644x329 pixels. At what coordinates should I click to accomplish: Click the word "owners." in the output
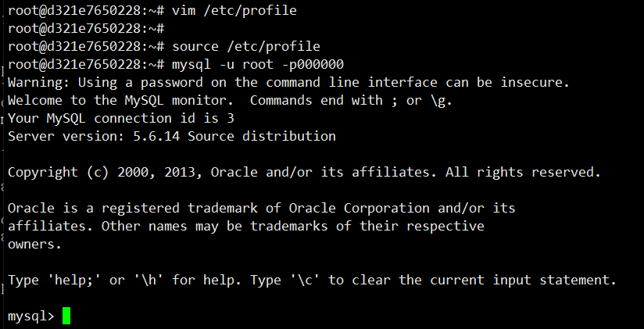(x=35, y=244)
